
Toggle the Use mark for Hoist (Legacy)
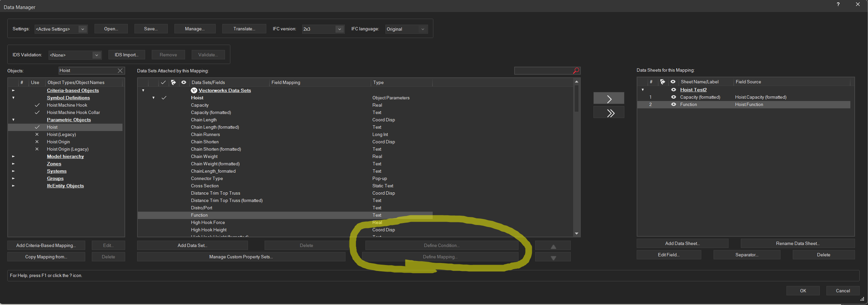click(x=37, y=135)
